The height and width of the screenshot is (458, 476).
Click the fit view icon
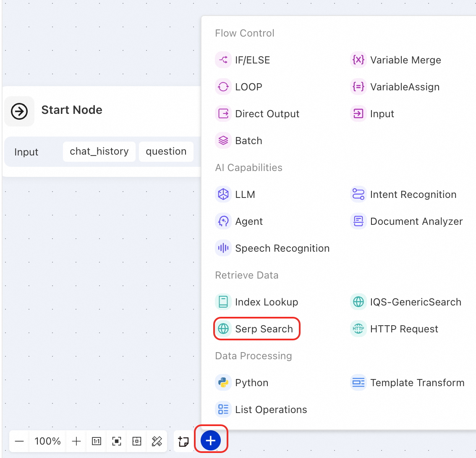(x=117, y=441)
